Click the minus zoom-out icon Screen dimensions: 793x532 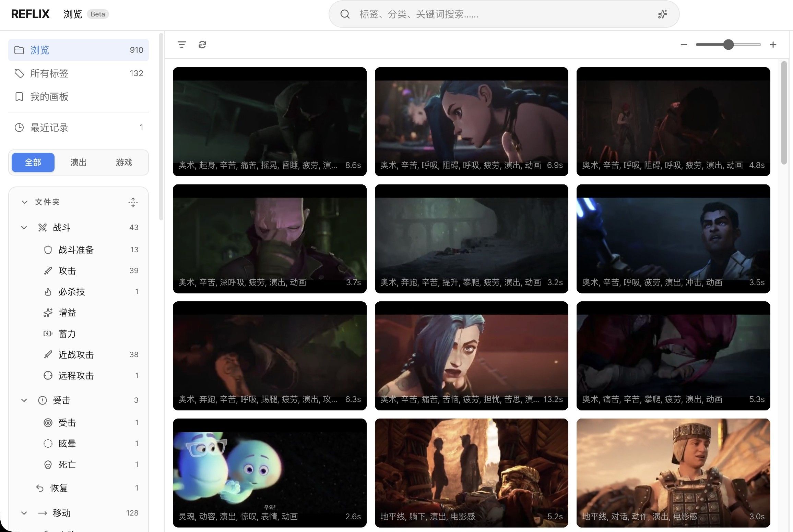684,45
